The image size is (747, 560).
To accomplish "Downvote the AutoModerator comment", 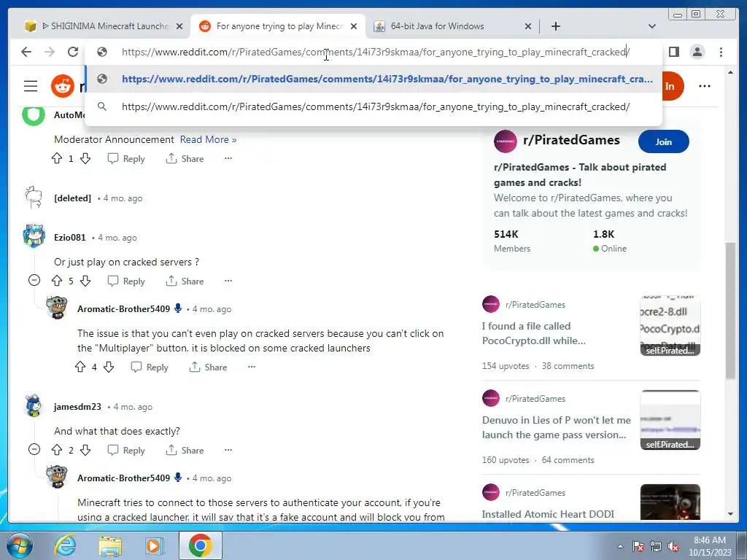I will [x=85, y=158].
